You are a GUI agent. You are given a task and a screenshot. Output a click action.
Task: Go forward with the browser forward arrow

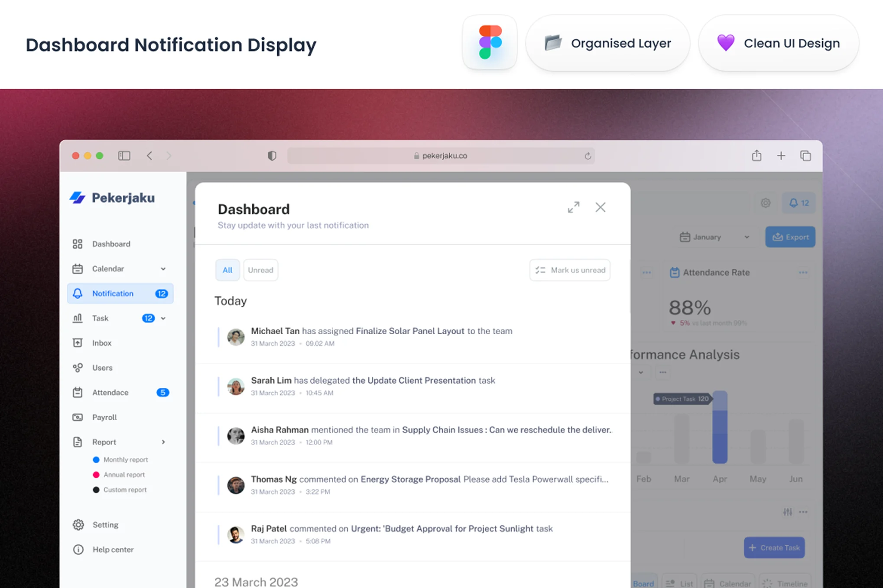tap(169, 155)
